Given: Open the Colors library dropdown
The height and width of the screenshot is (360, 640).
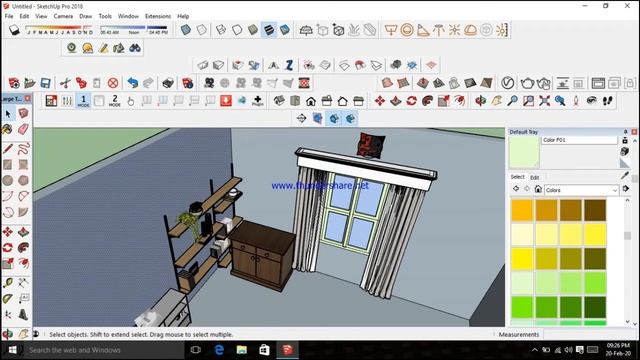Looking at the screenshot, I should (x=581, y=190).
